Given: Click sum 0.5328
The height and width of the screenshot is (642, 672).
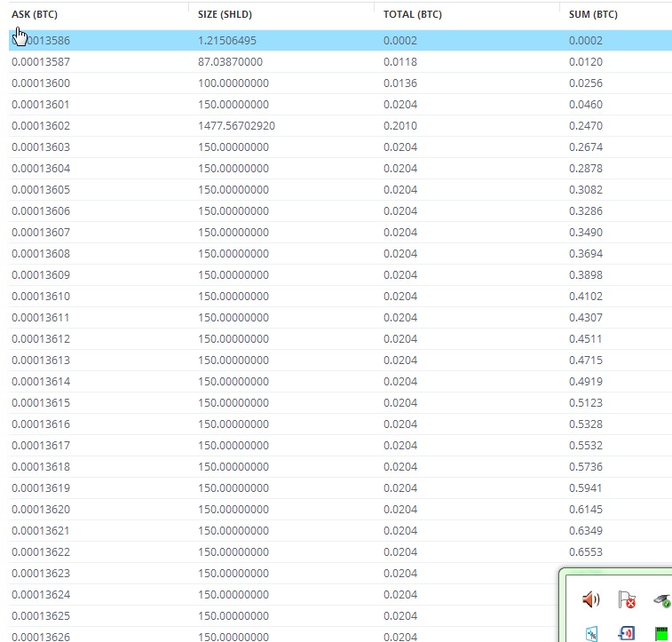Looking at the screenshot, I should [x=586, y=424].
